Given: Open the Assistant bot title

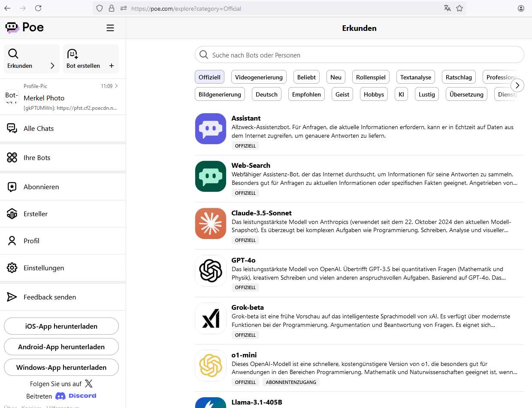Looking at the screenshot, I should pos(246,118).
